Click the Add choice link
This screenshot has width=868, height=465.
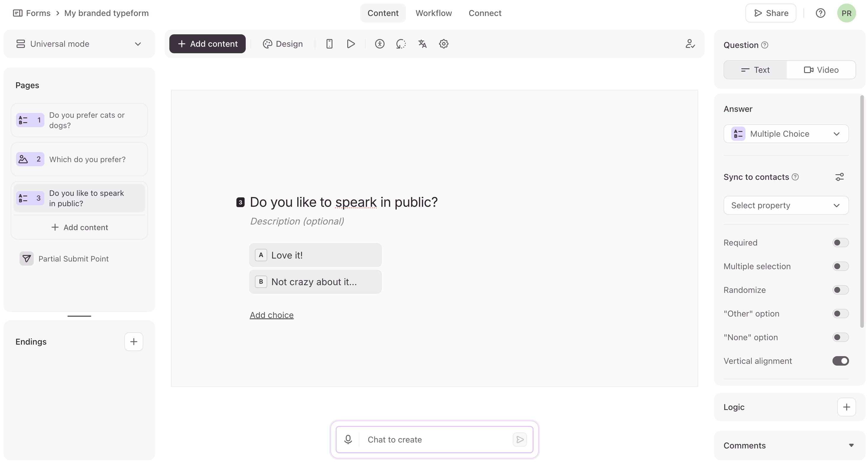(271, 315)
